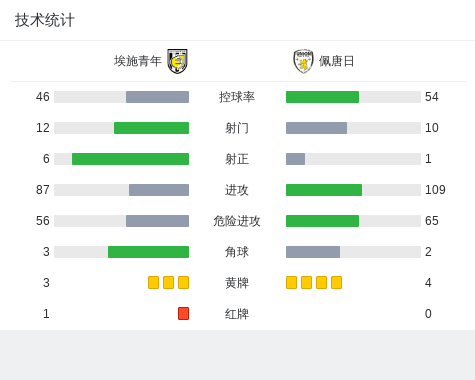Click the 射正 gray bar for 佩唐日
This screenshot has width=475, height=380.
(x=295, y=159)
